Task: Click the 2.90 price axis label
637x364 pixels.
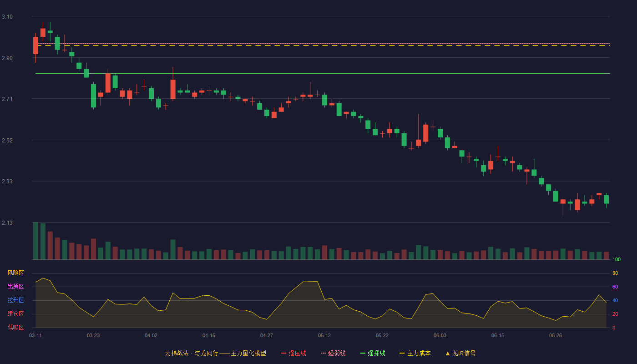Action: coord(7,58)
